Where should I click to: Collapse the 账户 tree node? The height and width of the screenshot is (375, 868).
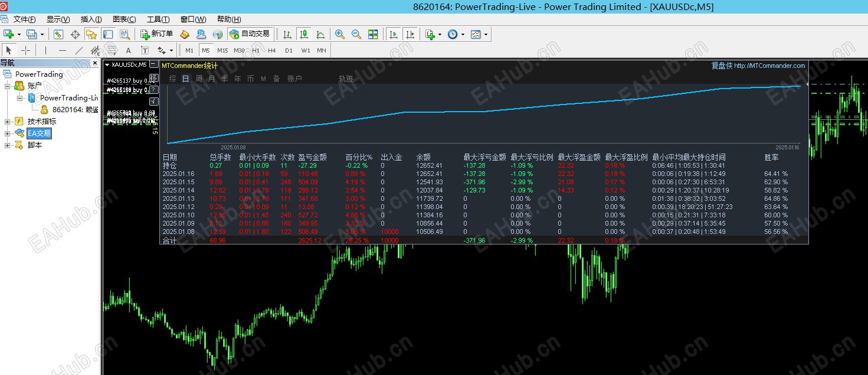tap(8, 86)
